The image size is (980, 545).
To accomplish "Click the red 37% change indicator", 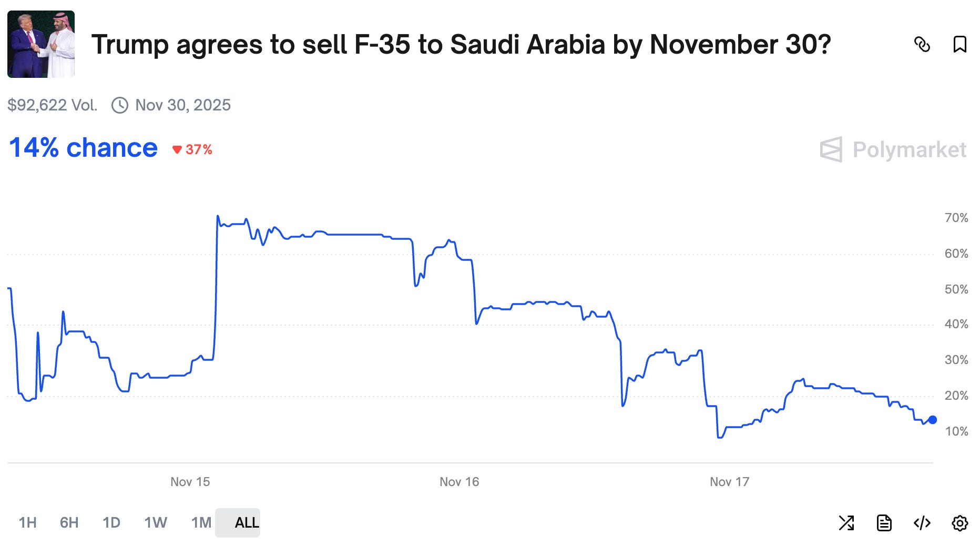I will point(192,150).
